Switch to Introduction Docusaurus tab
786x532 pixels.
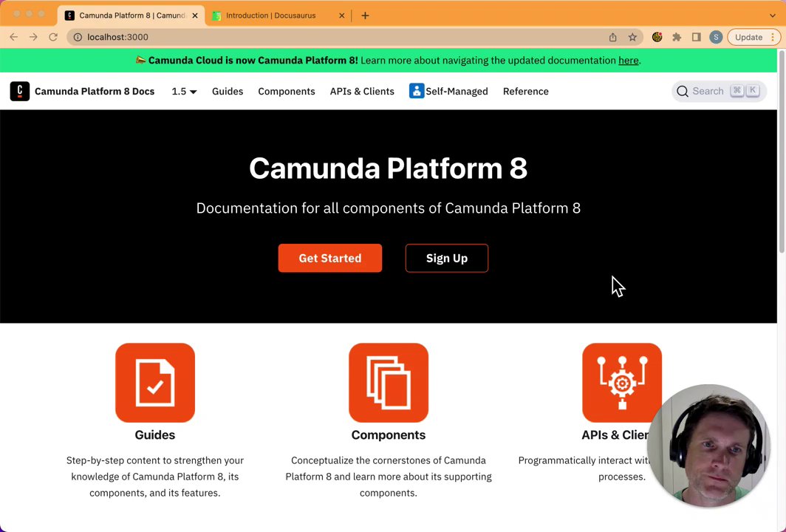pyautogui.click(x=278, y=16)
